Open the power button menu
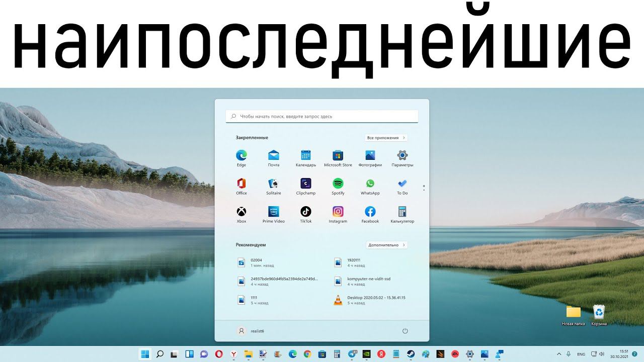 click(405, 331)
